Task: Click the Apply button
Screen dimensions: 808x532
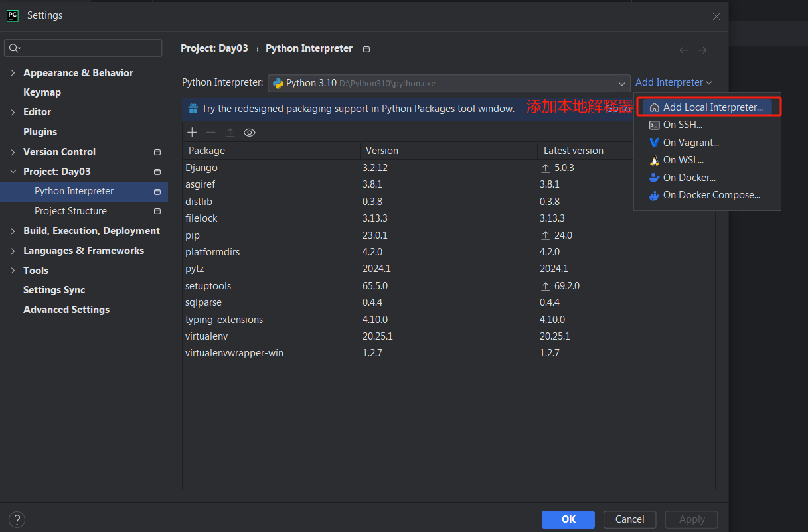Action: 692,519
